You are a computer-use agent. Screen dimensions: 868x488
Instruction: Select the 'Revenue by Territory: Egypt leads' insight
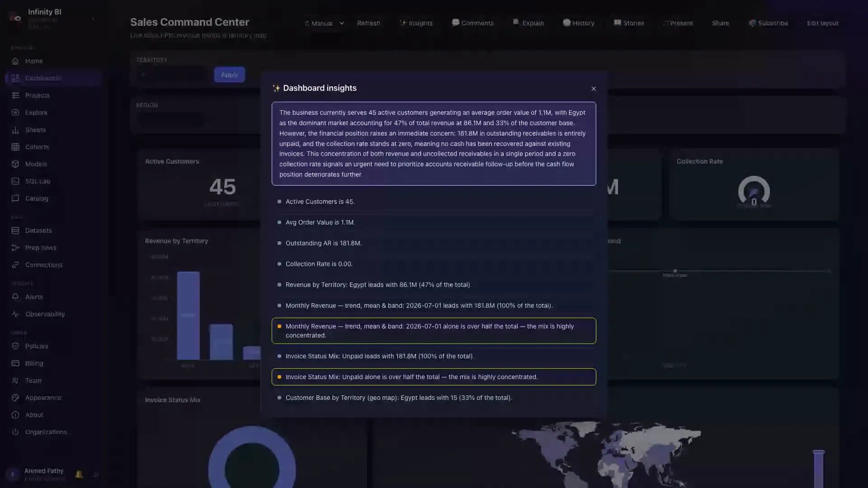[x=434, y=285]
